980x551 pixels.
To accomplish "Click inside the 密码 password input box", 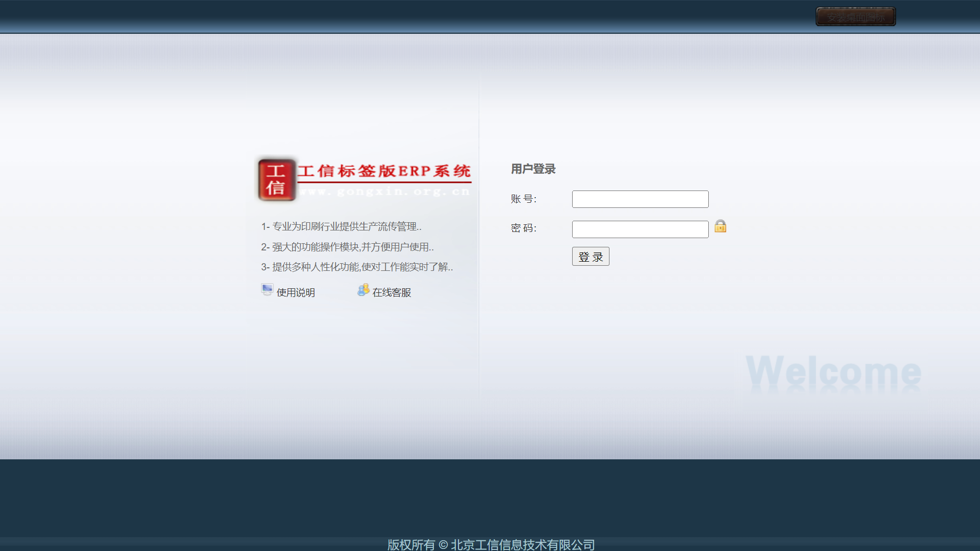I will pyautogui.click(x=640, y=229).
